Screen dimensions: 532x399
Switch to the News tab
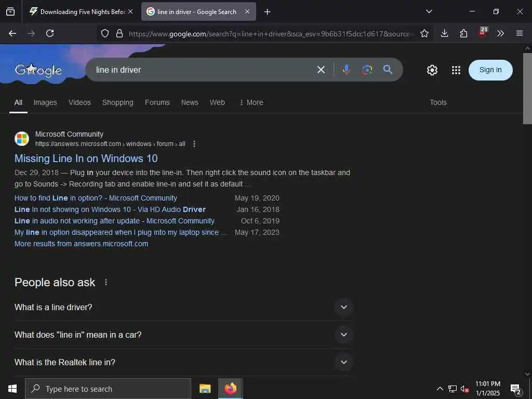coord(190,102)
